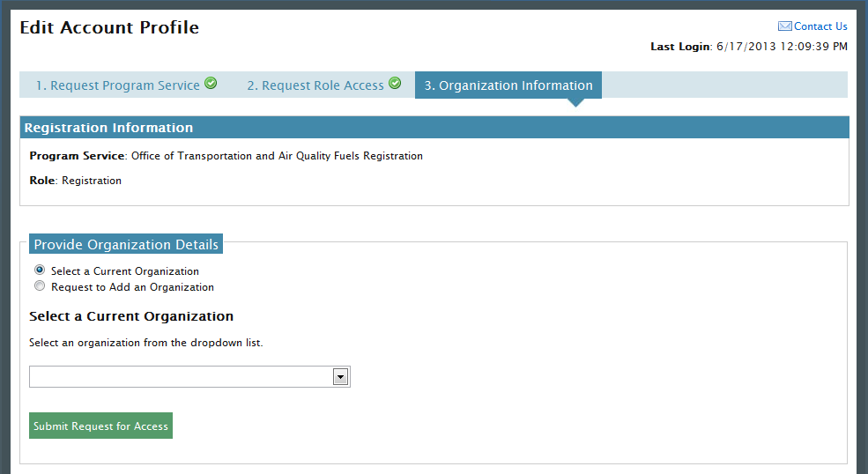Click the Role: Registration text line

pyautogui.click(x=76, y=181)
